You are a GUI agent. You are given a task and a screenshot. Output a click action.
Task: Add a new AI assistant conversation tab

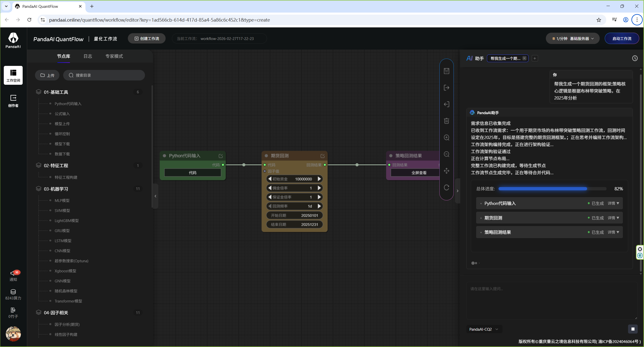[535, 58]
